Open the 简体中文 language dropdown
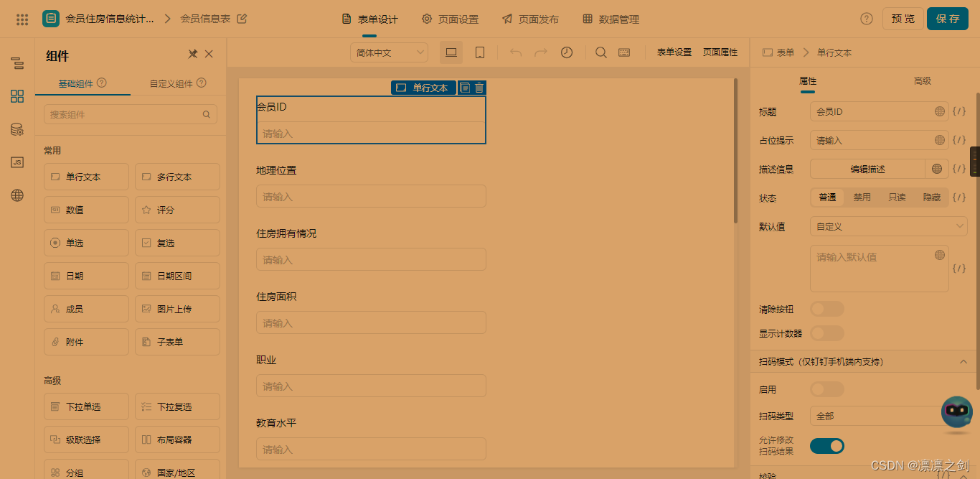The width and height of the screenshot is (980, 479). [x=390, y=52]
